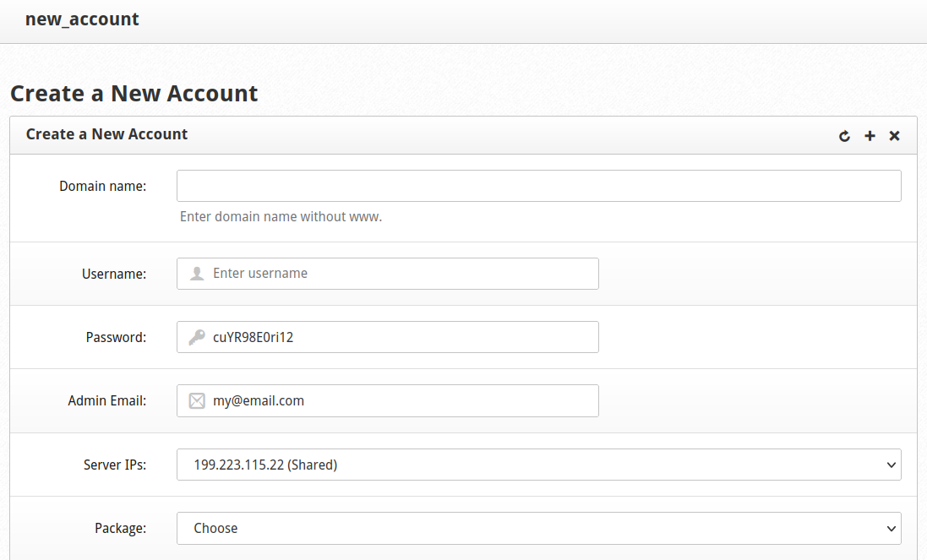Click the plus icon to collapse the panel

(x=869, y=135)
